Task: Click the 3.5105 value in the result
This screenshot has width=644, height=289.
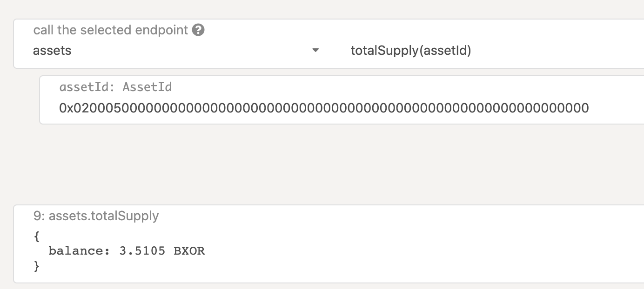Action: point(142,251)
